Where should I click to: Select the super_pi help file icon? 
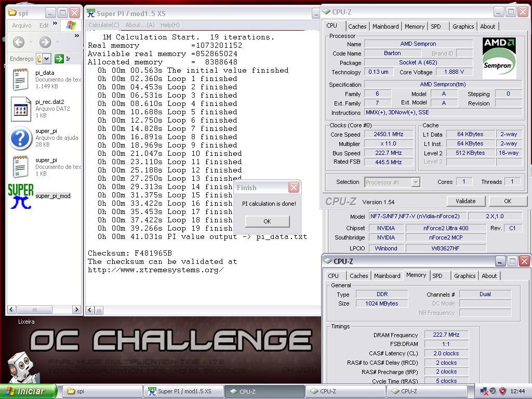click(20, 138)
